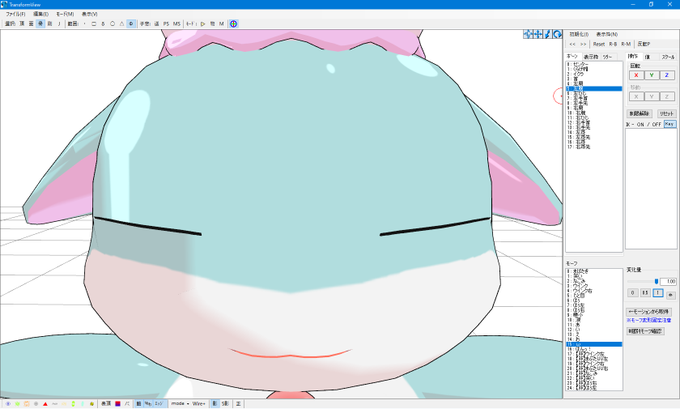This screenshot has height=409, width=680.
Task: Click the 反転P button
Action: coord(644,44)
